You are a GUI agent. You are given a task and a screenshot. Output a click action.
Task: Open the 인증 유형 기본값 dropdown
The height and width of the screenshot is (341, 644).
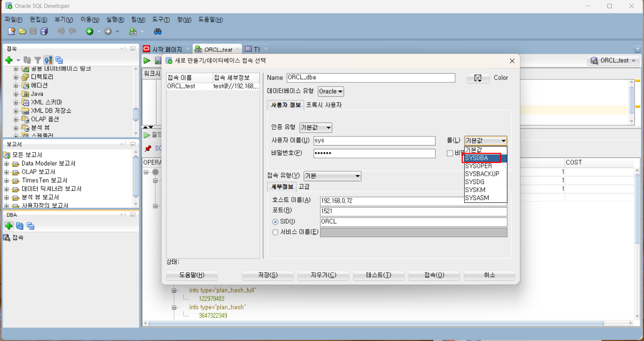tap(316, 127)
